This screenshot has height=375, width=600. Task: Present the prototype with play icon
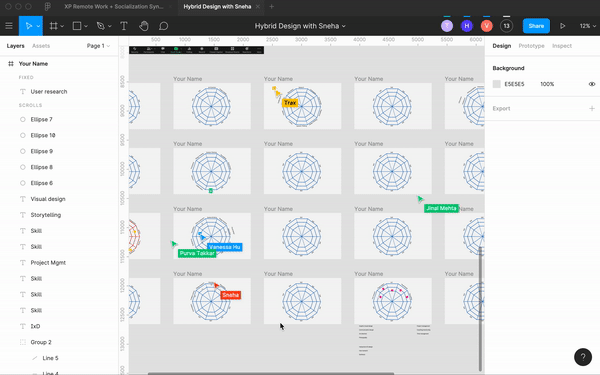pyautogui.click(x=562, y=26)
